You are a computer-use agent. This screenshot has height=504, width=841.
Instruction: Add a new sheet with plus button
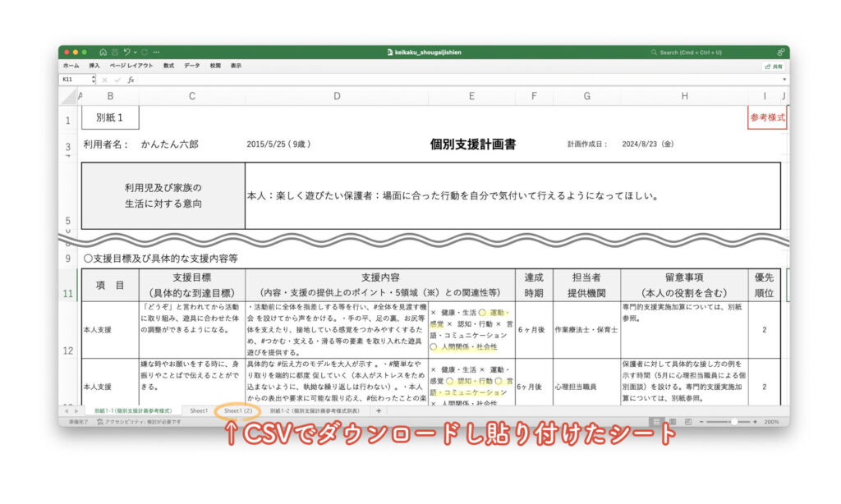(379, 410)
